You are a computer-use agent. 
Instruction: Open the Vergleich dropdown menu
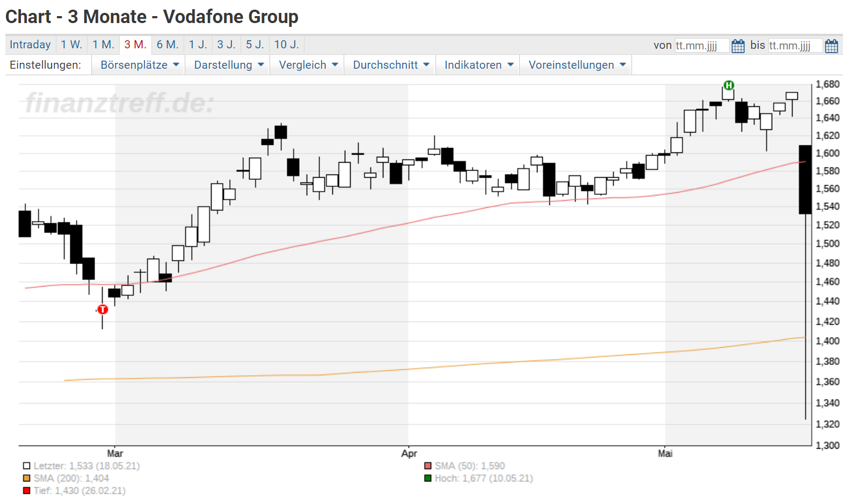tap(308, 65)
